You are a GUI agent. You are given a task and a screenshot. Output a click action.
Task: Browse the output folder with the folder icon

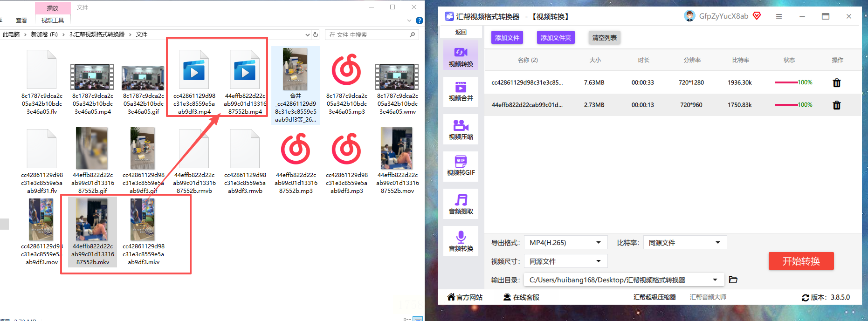(733, 280)
